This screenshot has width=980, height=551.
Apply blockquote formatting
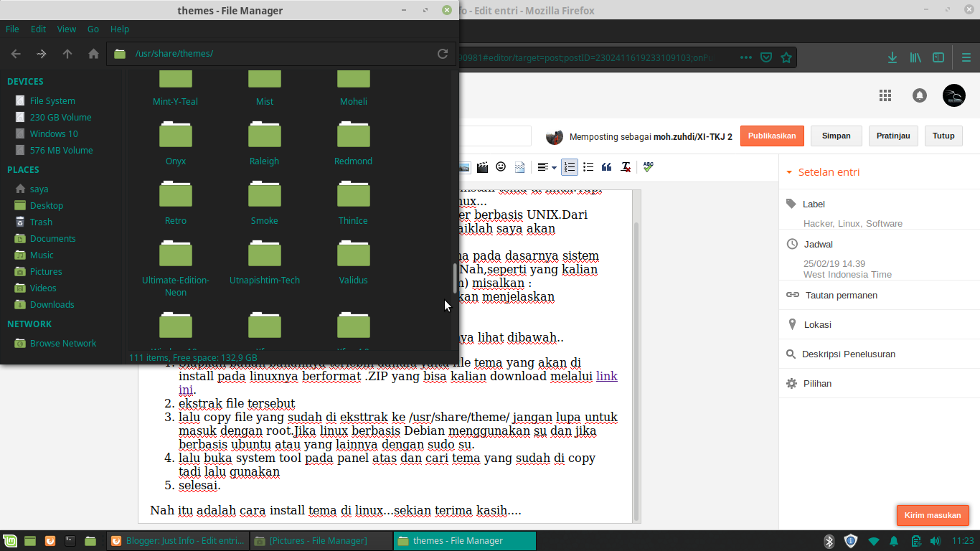tap(606, 167)
